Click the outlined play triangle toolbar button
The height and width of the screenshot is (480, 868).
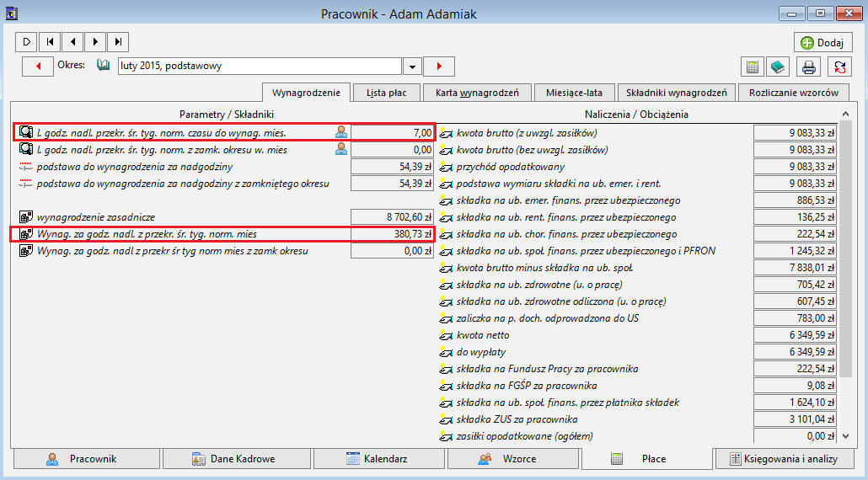point(27,41)
